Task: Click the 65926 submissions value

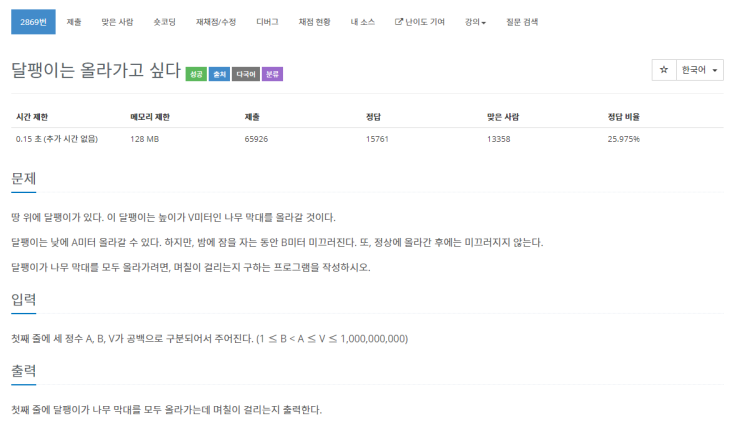Action: (256, 139)
